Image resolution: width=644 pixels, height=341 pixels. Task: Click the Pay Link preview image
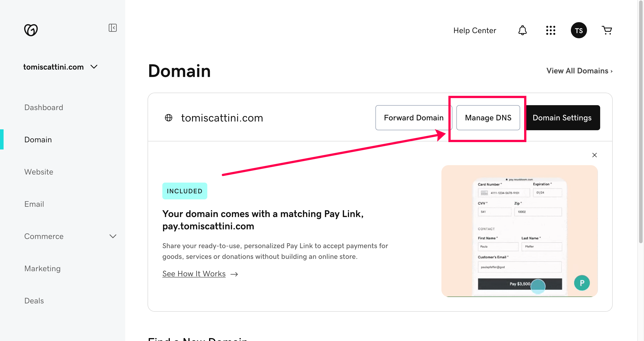[519, 231]
